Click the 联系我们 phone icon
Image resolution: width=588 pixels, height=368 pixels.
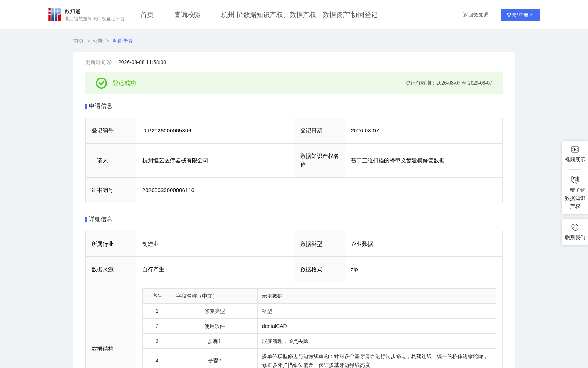[575, 227]
